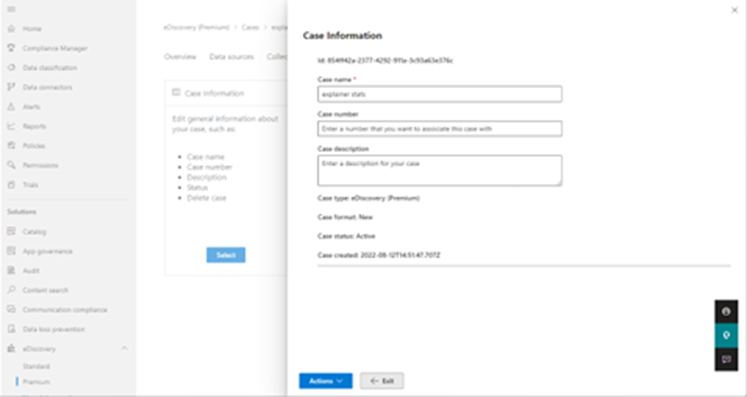747x397 pixels.
Task: Click the Case description text area
Action: pos(440,170)
